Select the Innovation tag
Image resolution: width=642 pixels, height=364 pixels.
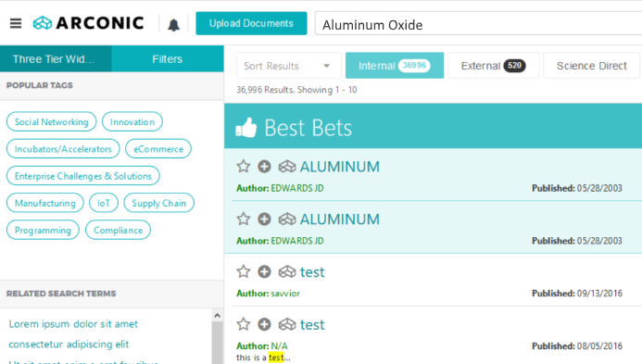[132, 121]
